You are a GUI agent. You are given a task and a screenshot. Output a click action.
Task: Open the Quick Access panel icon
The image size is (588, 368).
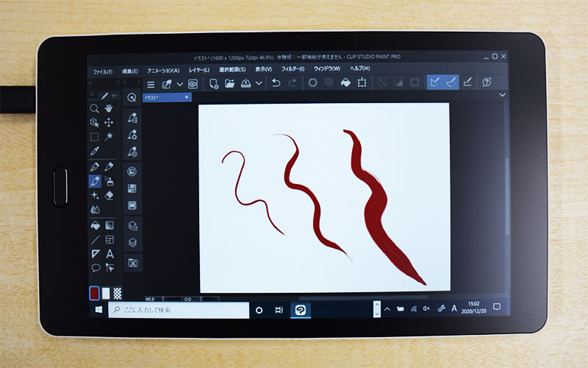point(132,98)
